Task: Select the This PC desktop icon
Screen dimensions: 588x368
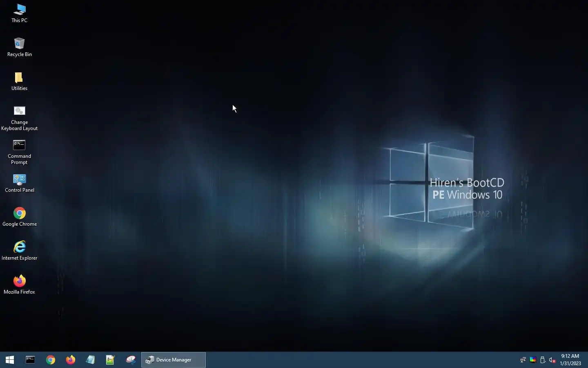Action: (x=19, y=13)
